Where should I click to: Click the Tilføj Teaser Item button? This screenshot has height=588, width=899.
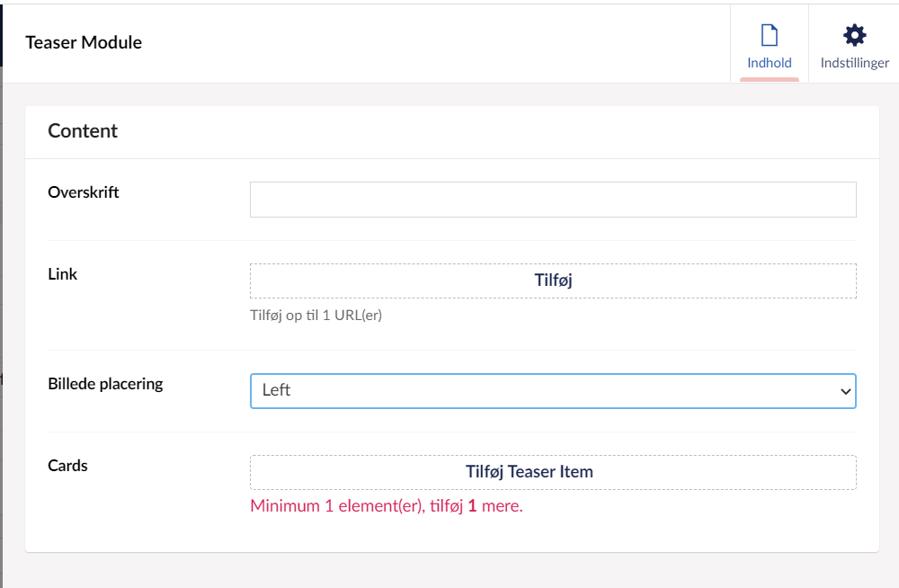tap(553, 472)
